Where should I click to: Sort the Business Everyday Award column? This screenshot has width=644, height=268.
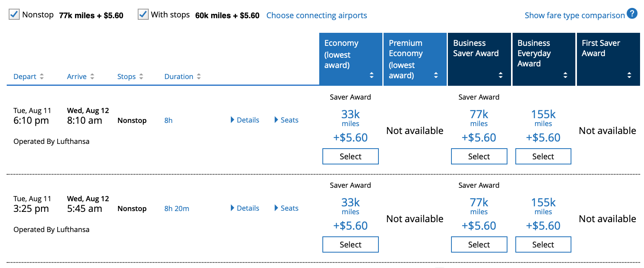(x=565, y=75)
